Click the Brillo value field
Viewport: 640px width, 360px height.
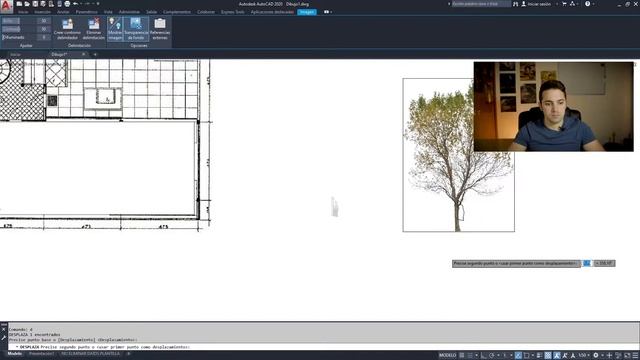click(x=44, y=21)
